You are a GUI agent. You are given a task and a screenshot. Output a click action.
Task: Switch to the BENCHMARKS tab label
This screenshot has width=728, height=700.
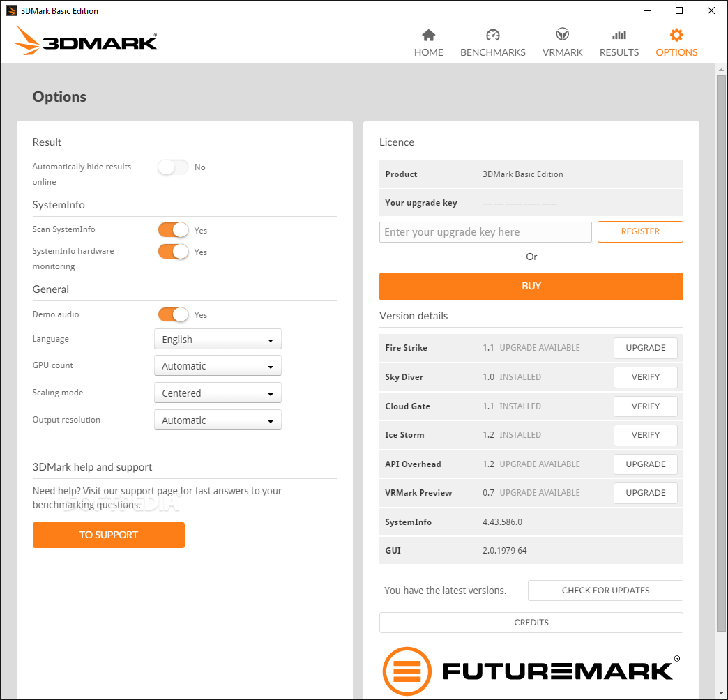(492, 52)
